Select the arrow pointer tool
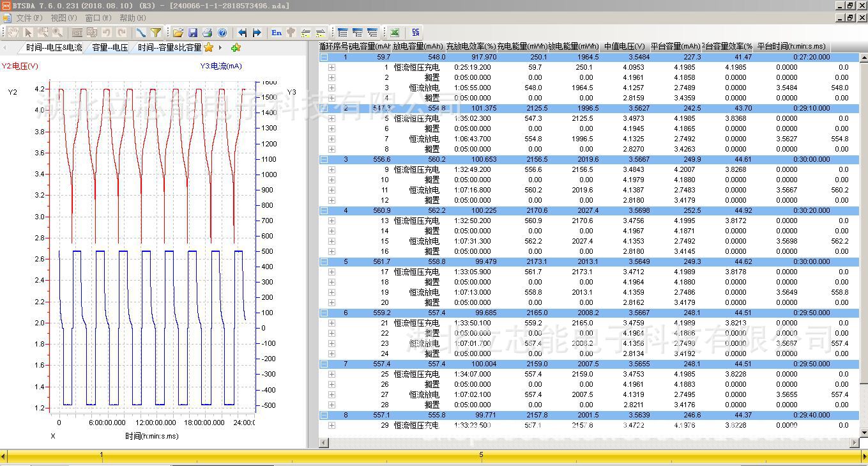The image size is (868, 466). click(x=28, y=32)
